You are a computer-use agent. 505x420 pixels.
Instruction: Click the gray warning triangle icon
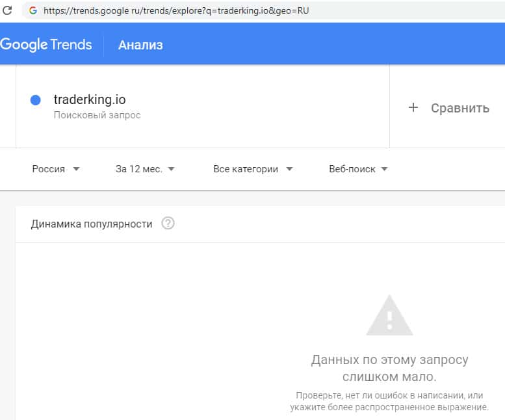(389, 316)
